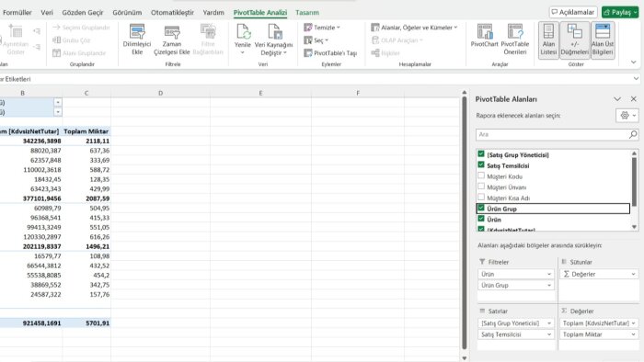644x362 pixels.
Task: Open PivotTable Alanları pane options chevron
Action: tap(617, 99)
